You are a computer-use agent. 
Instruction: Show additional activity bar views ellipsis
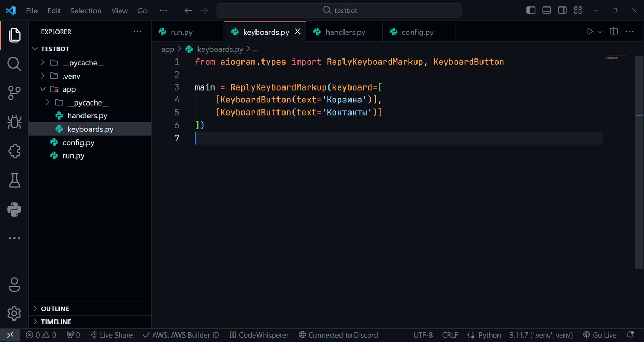click(x=14, y=237)
